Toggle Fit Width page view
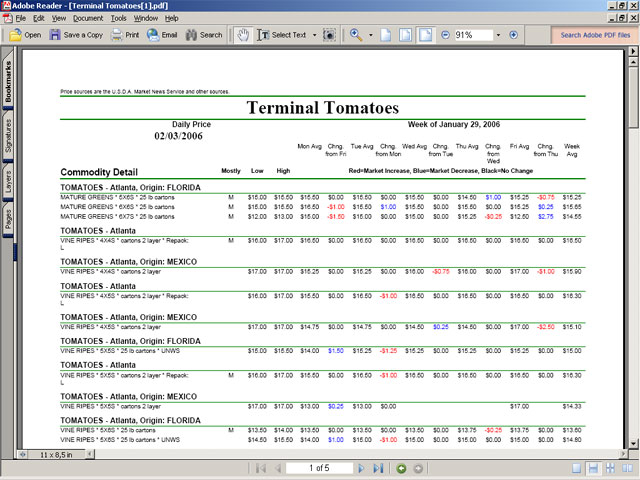 click(x=425, y=35)
